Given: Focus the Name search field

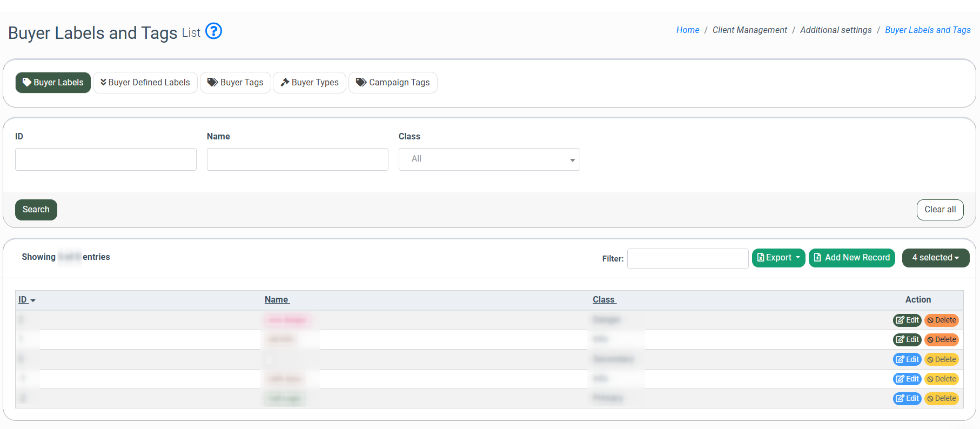Looking at the screenshot, I should 297,159.
